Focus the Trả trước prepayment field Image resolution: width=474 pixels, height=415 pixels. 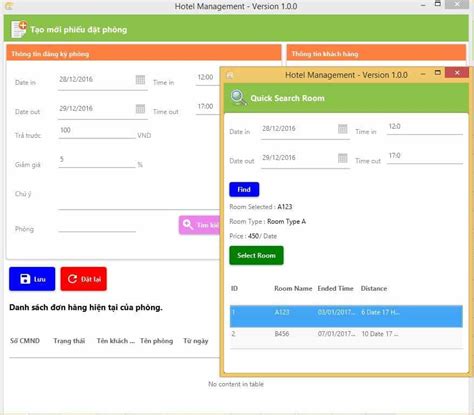(x=97, y=132)
